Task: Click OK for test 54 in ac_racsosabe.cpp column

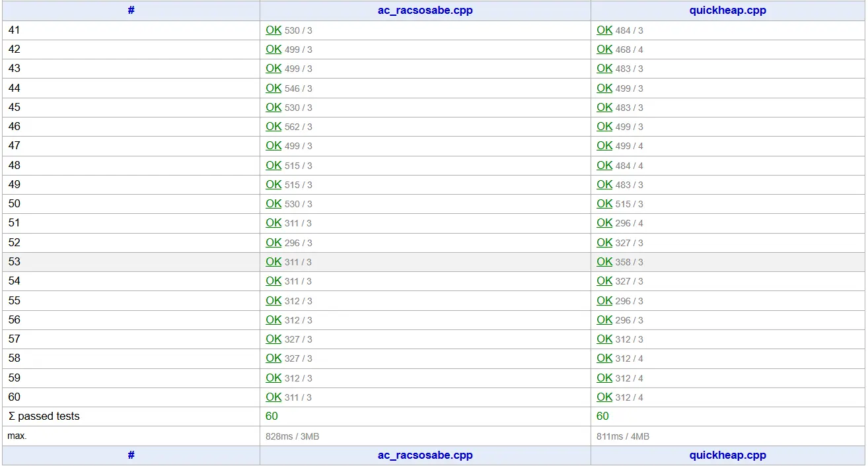Action: coord(273,281)
